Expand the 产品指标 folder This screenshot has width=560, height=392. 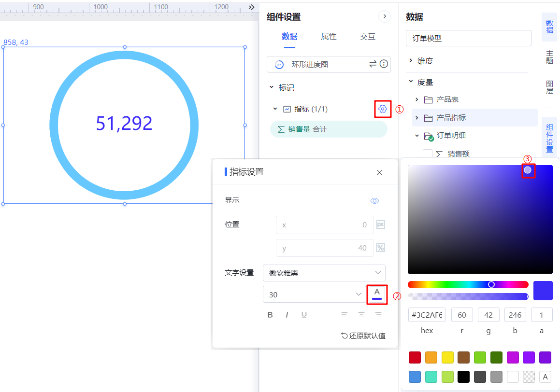[417, 118]
